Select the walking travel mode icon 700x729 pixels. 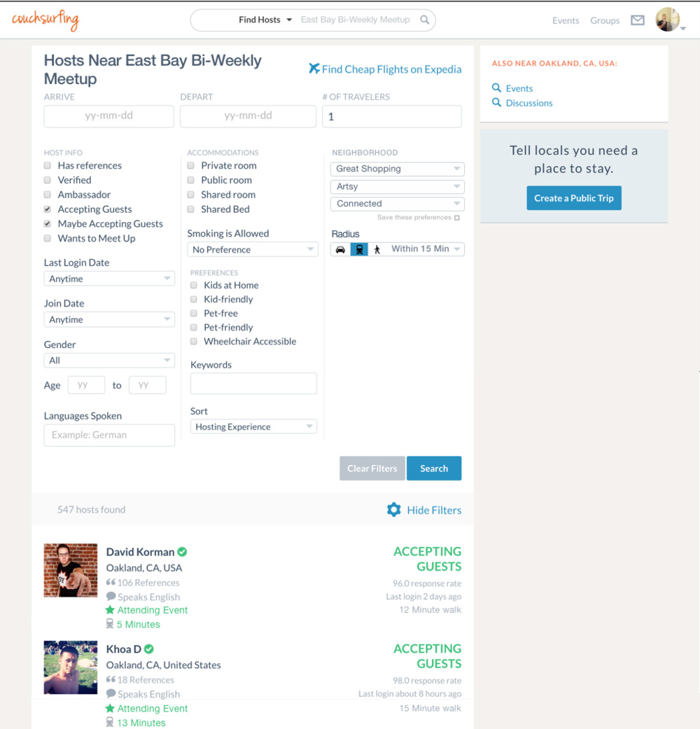(x=377, y=249)
